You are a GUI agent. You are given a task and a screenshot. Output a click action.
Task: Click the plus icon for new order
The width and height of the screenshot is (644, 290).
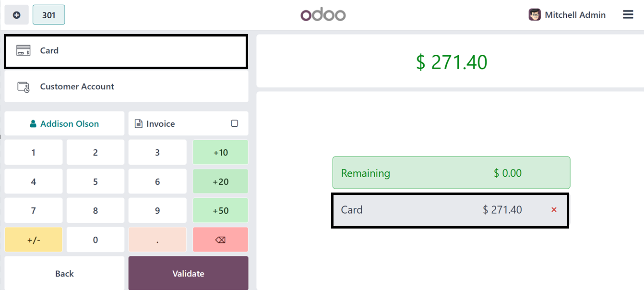[x=16, y=15]
